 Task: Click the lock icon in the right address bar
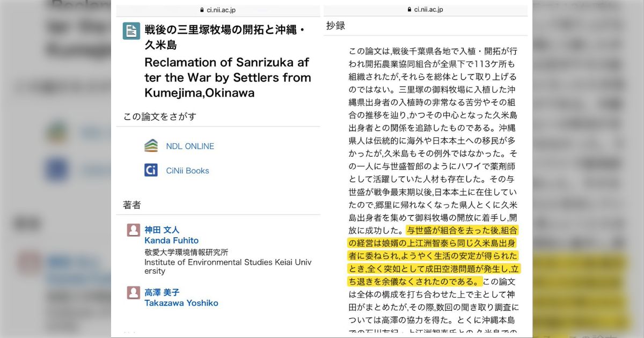tap(409, 10)
